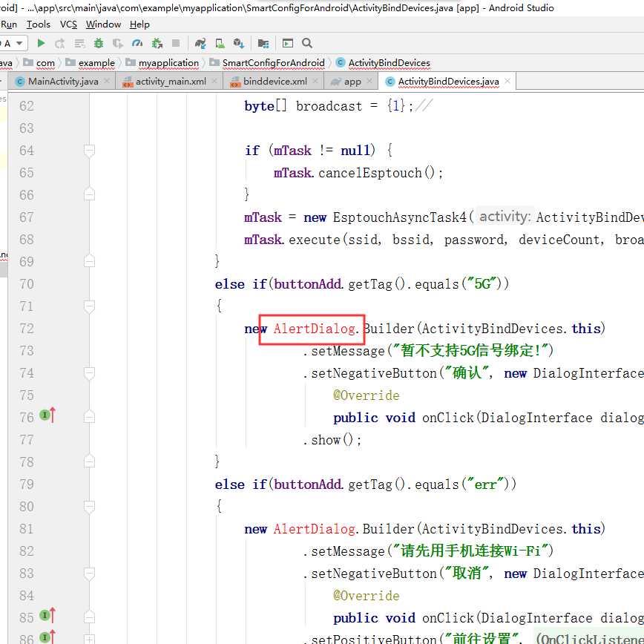Collapse fold marker at line 66
Screen dimensions: 644x644
click(89, 194)
